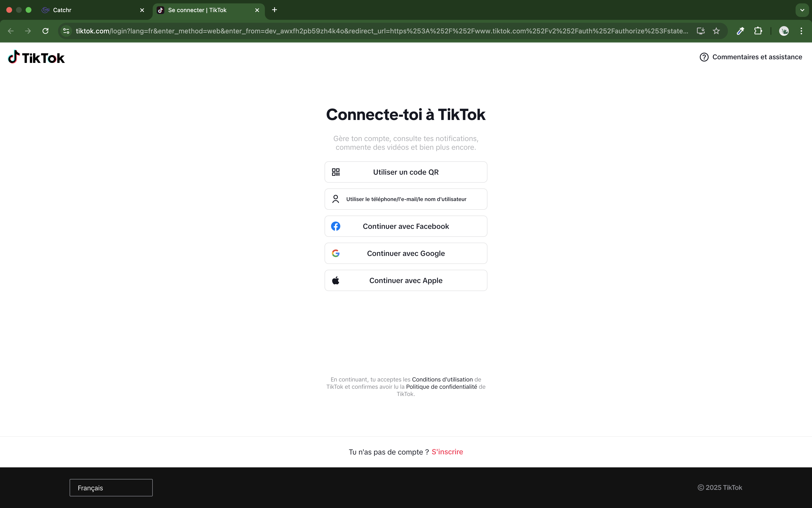812x508 pixels.
Task: Select phone/email/username login option
Action: pos(406,199)
